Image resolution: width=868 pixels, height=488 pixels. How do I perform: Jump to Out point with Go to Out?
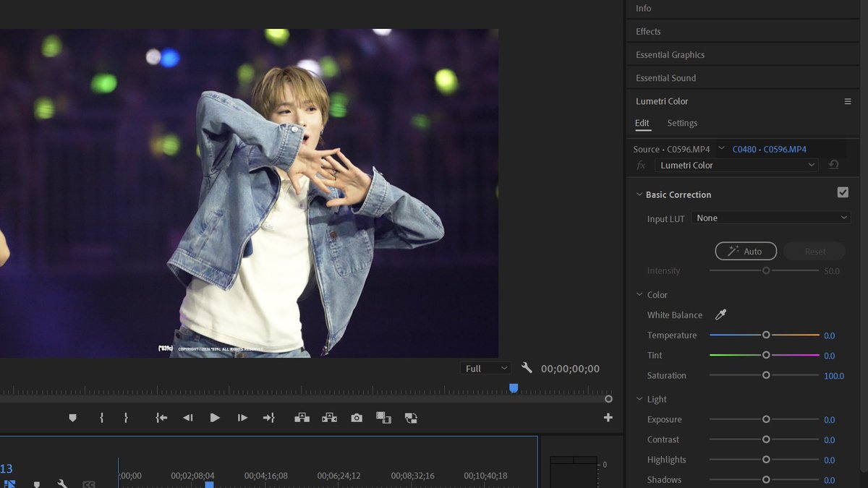coord(268,418)
